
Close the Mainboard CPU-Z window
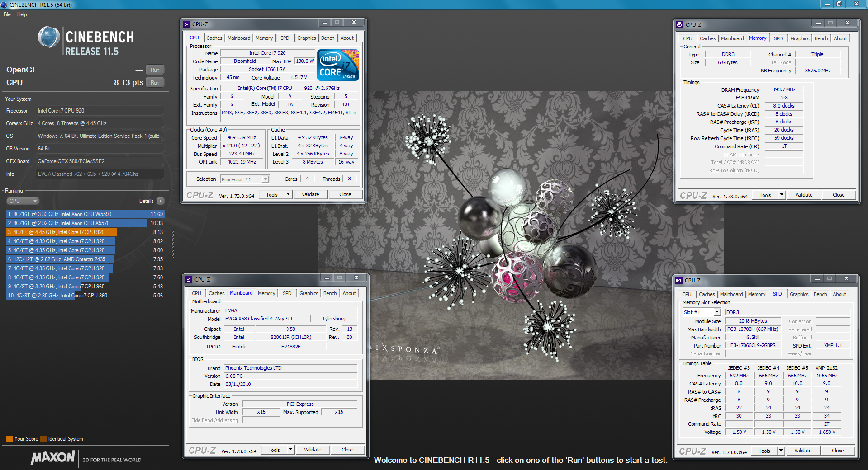356,278
